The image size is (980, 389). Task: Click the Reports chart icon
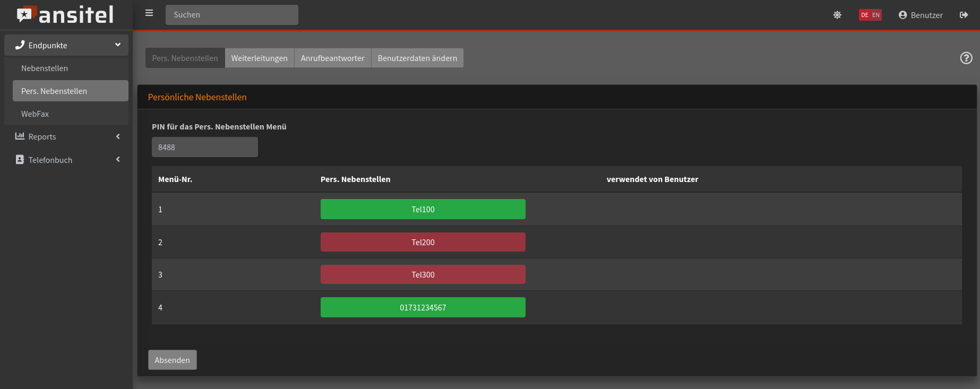[x=20, y=136]
